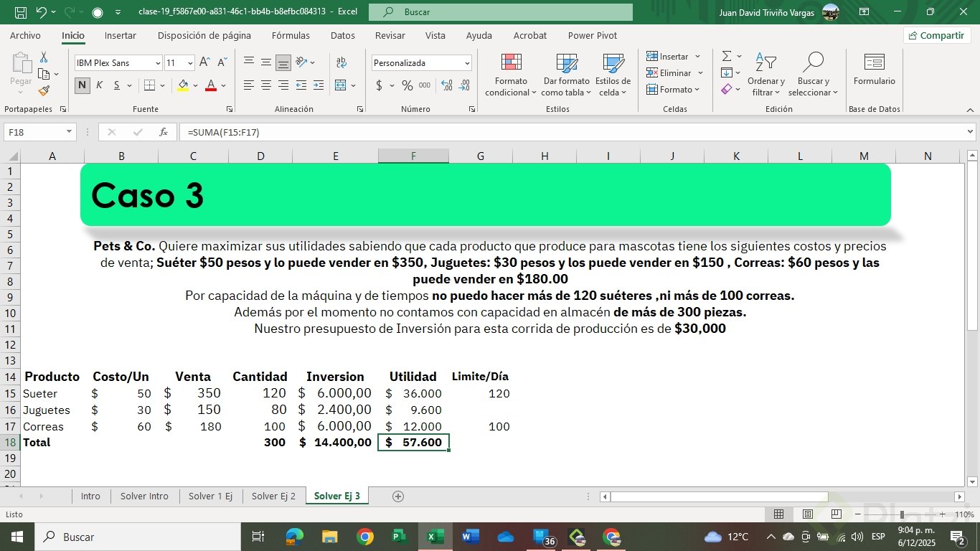Add a new sheet with plus button
980x551 pixels.
coord(398,496)
